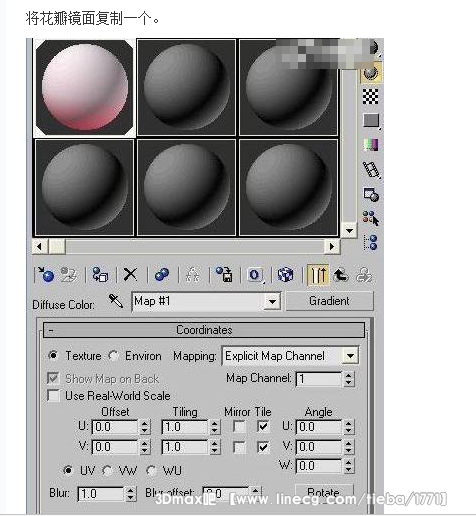Toggle Show Map in Viewport cube icon

286,275
